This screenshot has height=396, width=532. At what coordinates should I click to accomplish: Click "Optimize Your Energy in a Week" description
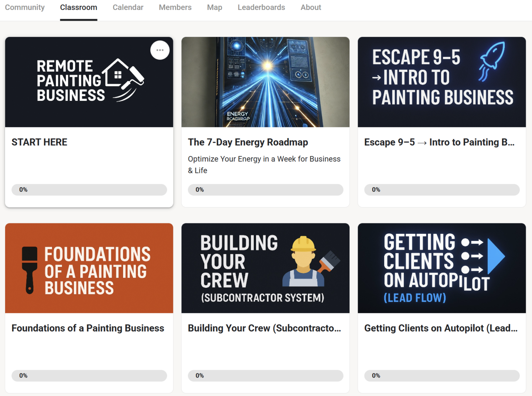coord(264,165)
